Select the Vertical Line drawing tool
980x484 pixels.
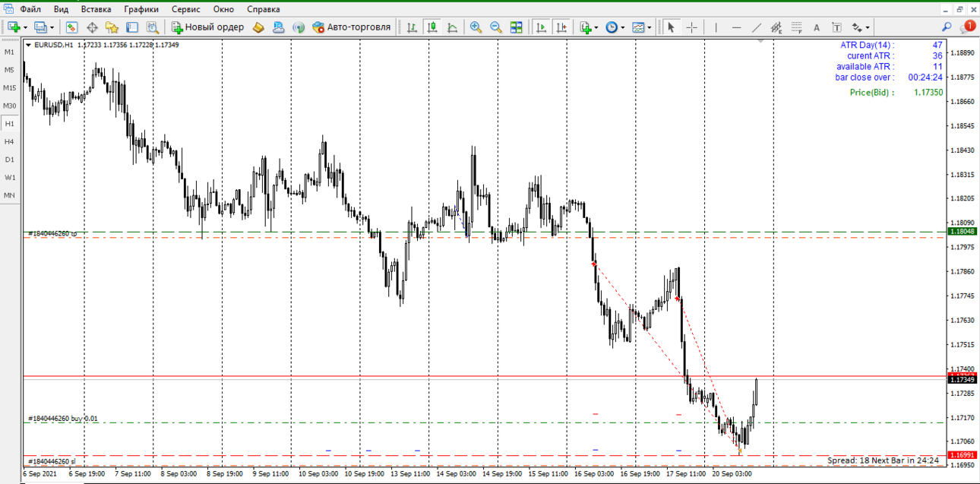tap(716, 27)
